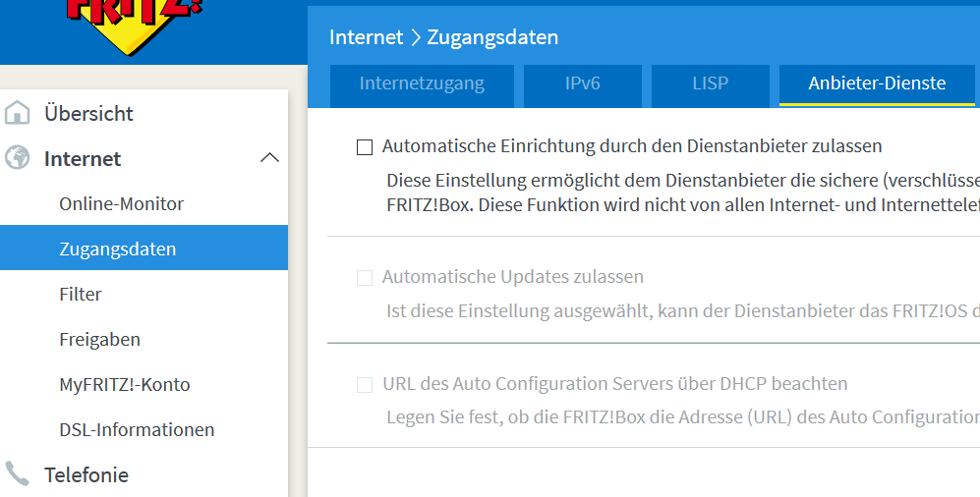
Task: Select the Anbieter-Dienste tab
Action: [877, 84]
